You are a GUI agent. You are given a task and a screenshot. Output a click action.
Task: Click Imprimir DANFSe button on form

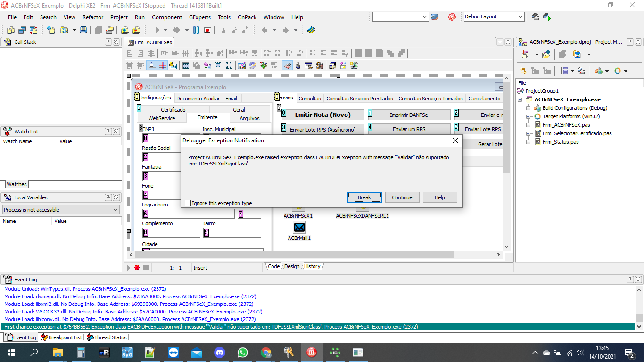[x=409, y=115]
